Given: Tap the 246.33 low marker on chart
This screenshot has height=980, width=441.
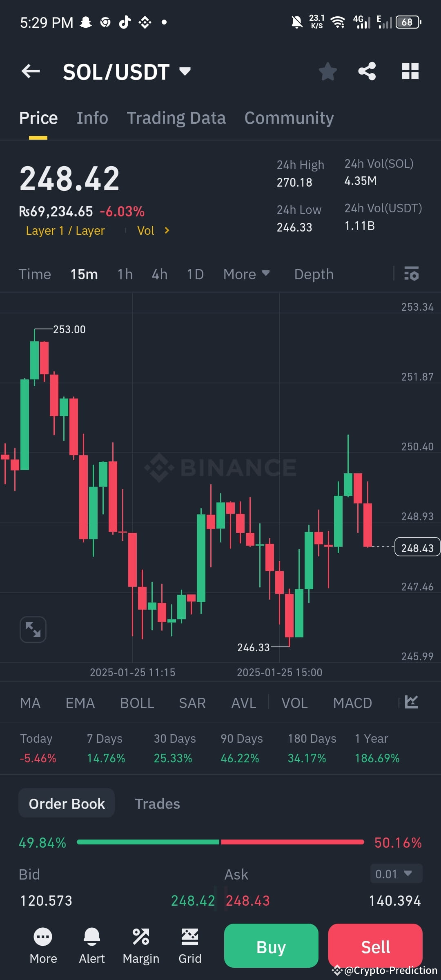Looking at the screenshot, I should [x=254, y=647].
